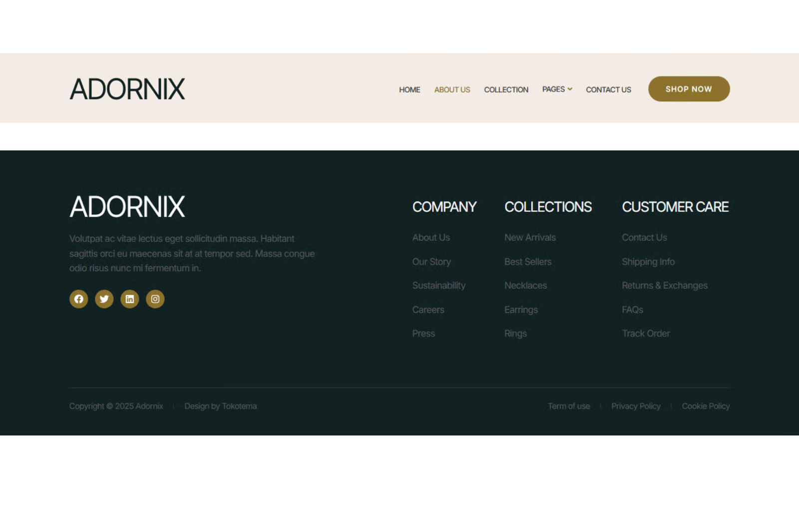Open Collection in the top navigation
This screenshot has width=799, height=532.
coord(506,90)
